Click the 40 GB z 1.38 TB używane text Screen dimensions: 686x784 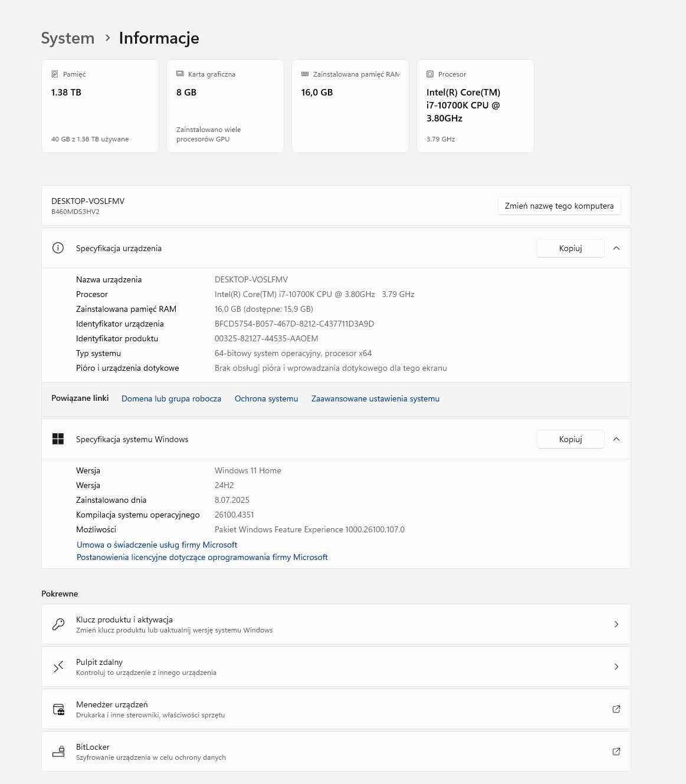pos(90,139)
